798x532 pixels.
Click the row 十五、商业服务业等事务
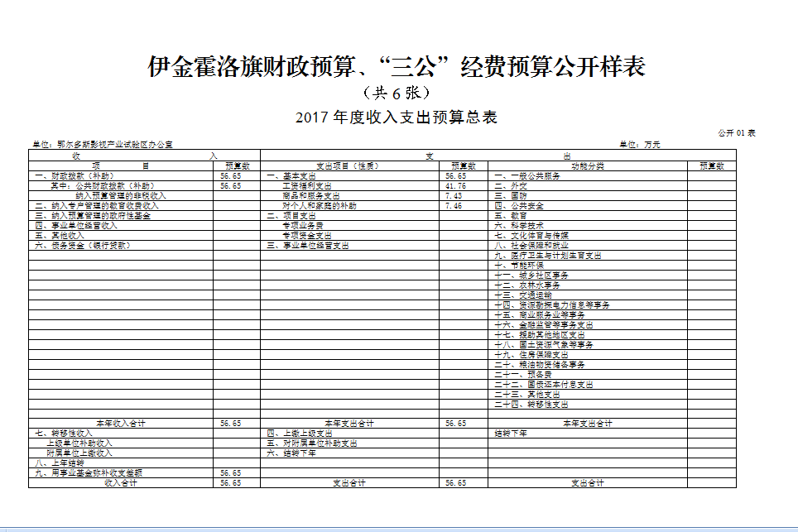tap(587, 315)
